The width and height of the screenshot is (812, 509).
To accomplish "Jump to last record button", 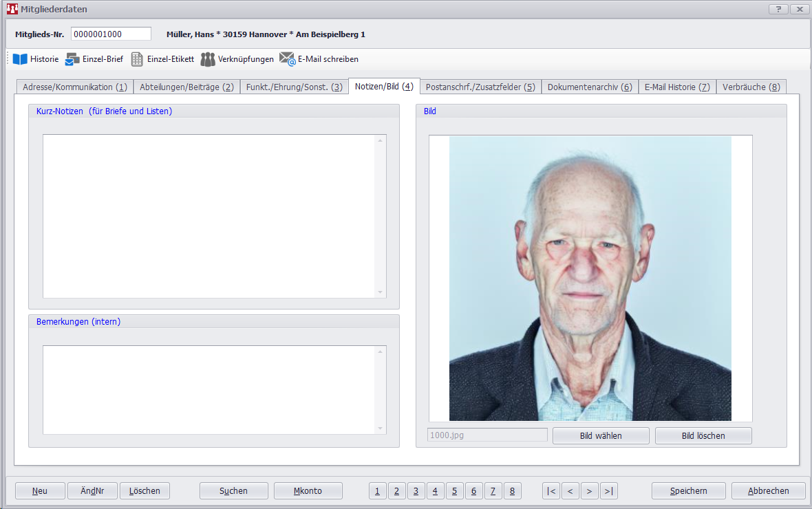I will pos(608,490).
